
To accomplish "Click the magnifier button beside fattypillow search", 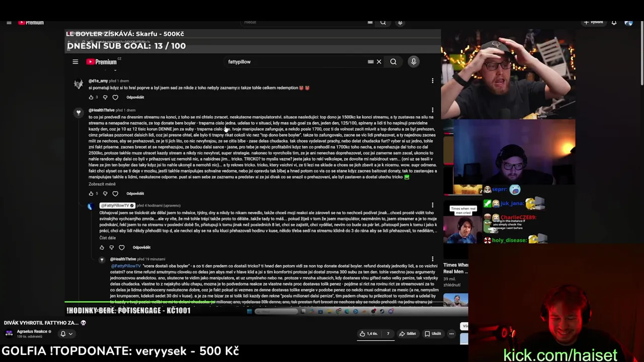I will point(393,62).
